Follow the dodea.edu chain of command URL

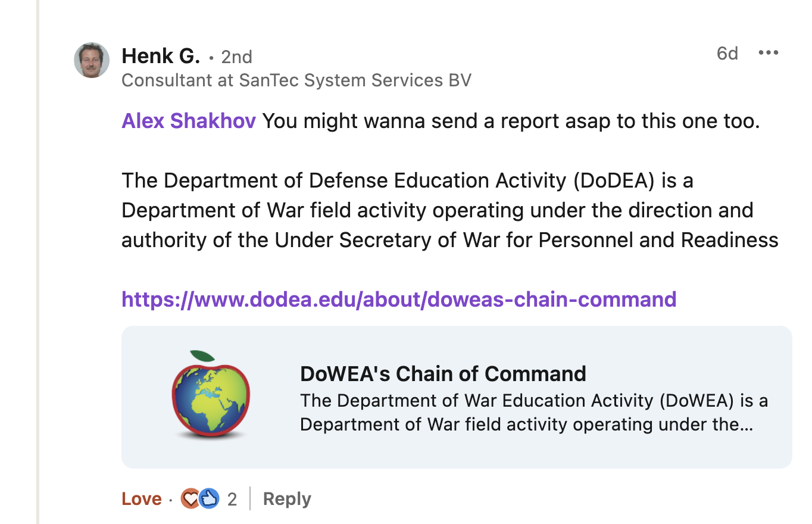[x=398, y=299]
